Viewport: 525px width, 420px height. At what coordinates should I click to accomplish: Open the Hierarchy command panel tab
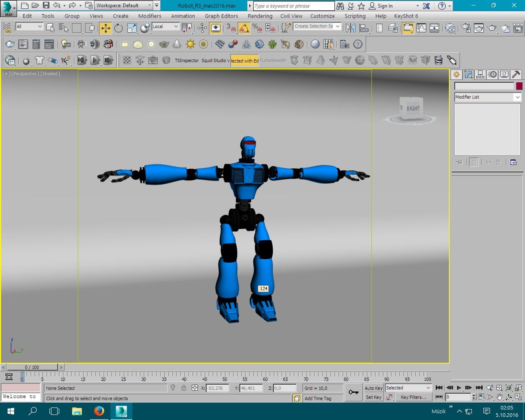pos(480,74)
